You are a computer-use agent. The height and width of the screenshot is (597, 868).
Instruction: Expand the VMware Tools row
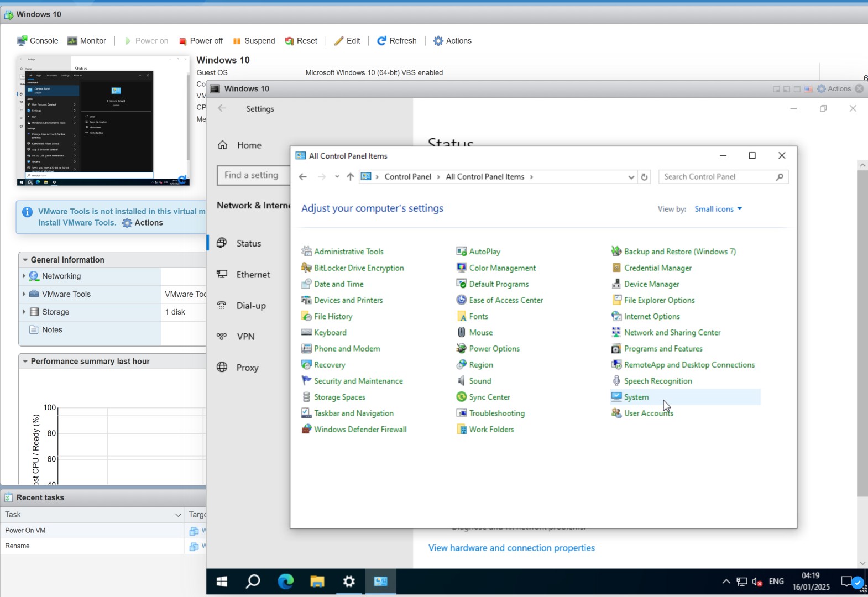pos(24,294)
